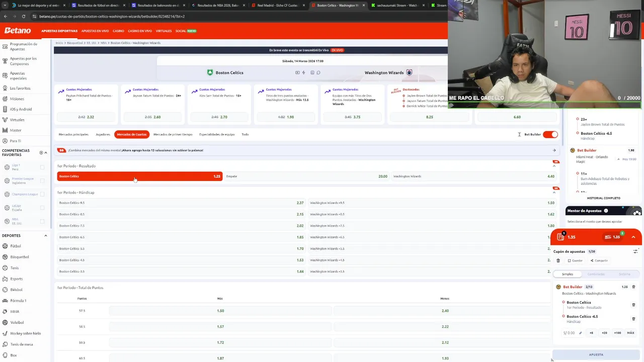This screenshot has width=644, height=362.
Task: Click NBA in breadcrumb trail
Action: point(103,43)
